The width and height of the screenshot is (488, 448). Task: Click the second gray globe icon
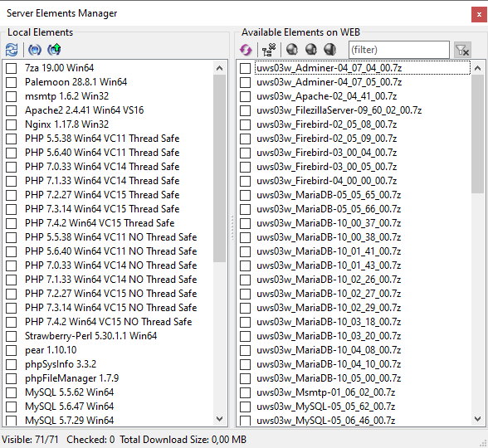(x=311, y=49)
